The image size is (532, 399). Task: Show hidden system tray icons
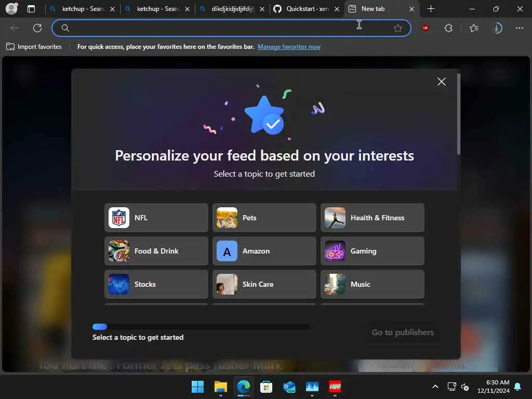point(435,387)
